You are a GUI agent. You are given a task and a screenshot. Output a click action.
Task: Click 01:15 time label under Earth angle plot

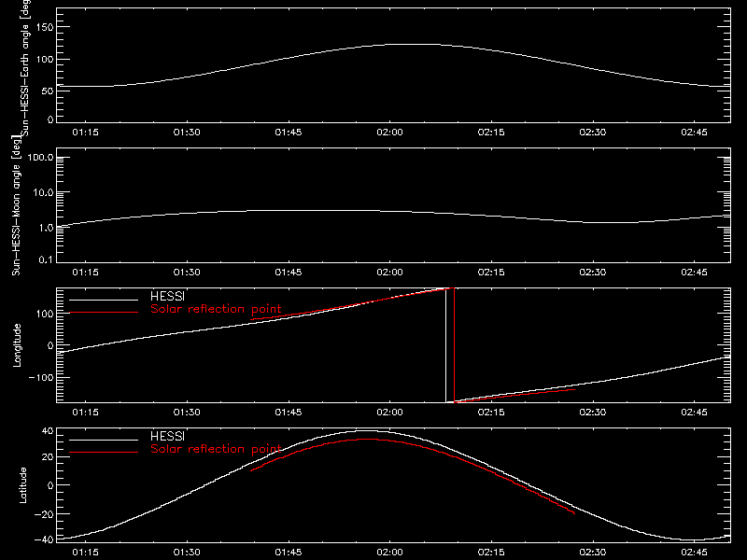tap(85, 133)
